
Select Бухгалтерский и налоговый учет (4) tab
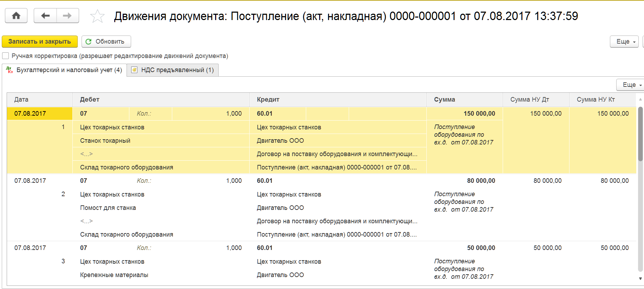(x=64, y=70)
